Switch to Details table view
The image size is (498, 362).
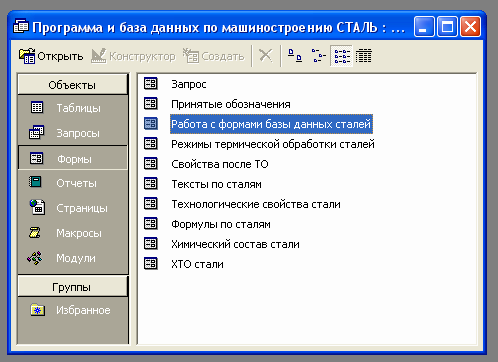(x=363, y=55)
